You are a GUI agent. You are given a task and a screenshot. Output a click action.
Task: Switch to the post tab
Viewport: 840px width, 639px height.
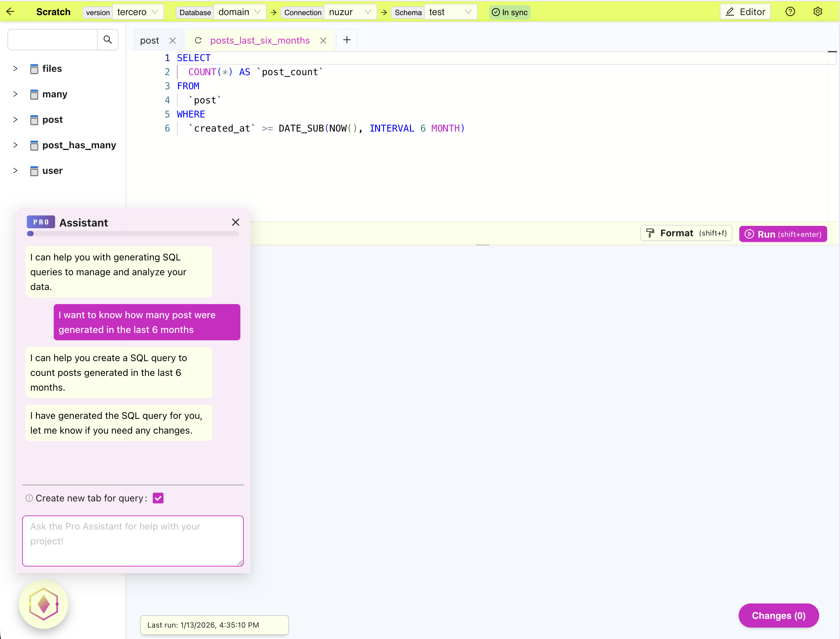[x=149, y=40]
